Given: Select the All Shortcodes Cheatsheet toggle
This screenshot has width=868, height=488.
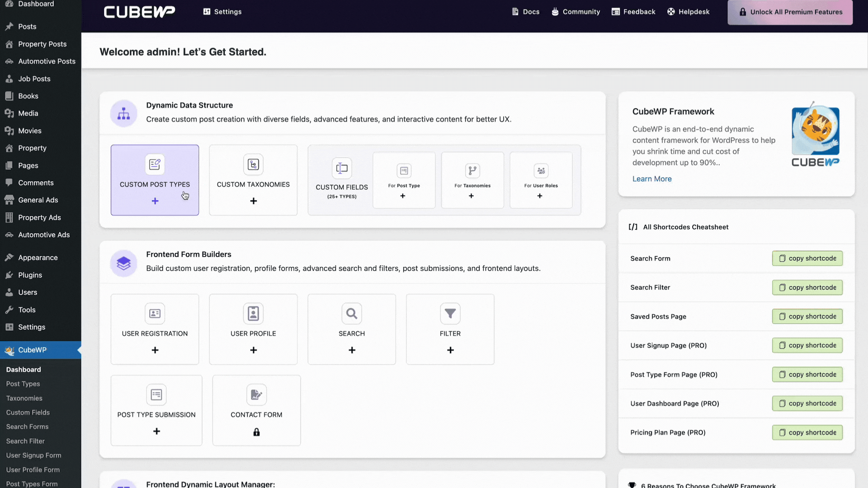Looking at the screenshot, I should tap(685, 226).
